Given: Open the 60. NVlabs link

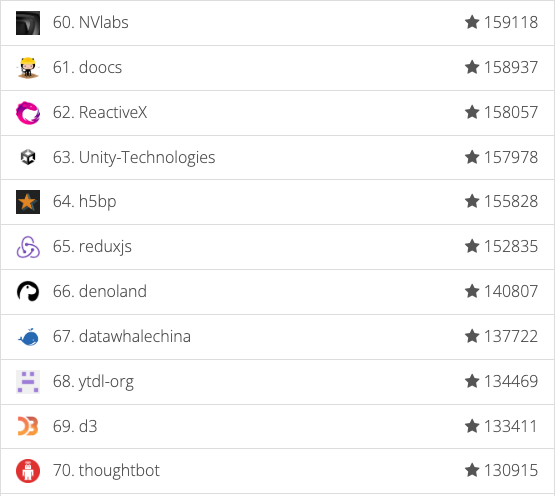Looking at the screenshot, I should pyautogui.click(x=91, y=22).
